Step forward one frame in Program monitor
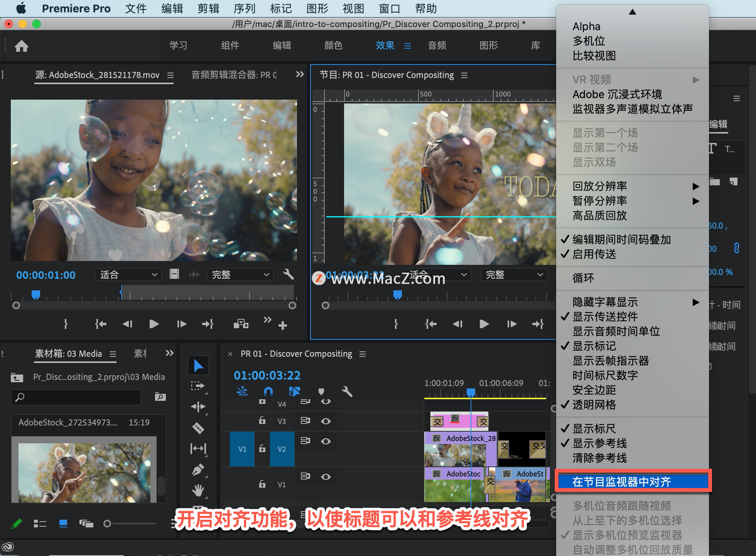The height and width of the screenshot is (556, 756). click(x=511, y=324)
